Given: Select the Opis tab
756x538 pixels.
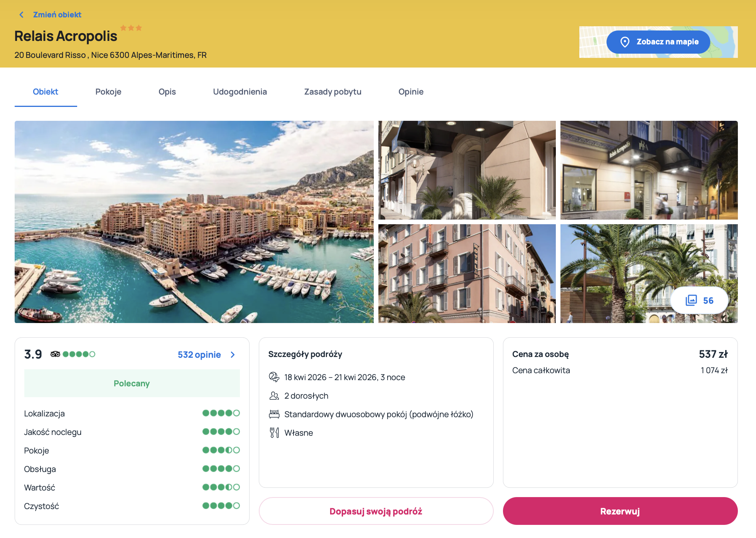Looking at the screenshot, I should pyautogui.click(x=167, y=92).
